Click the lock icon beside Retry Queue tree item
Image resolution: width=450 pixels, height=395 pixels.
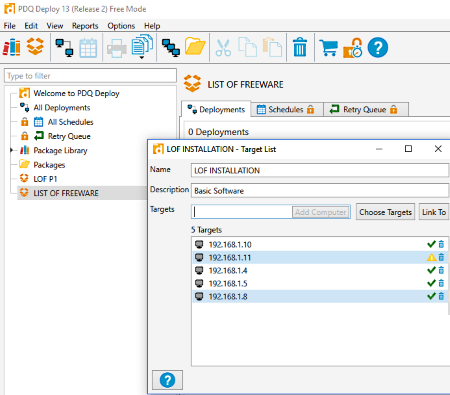point(24,136)
